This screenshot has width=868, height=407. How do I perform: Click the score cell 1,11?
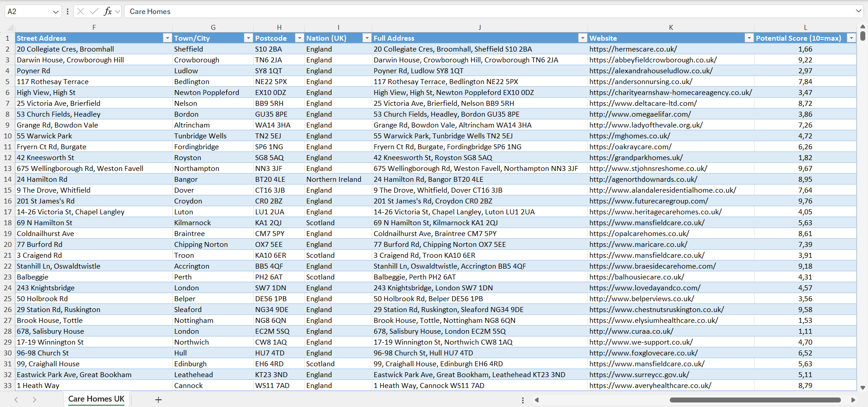pyautogui.click(x=805, y=331)
